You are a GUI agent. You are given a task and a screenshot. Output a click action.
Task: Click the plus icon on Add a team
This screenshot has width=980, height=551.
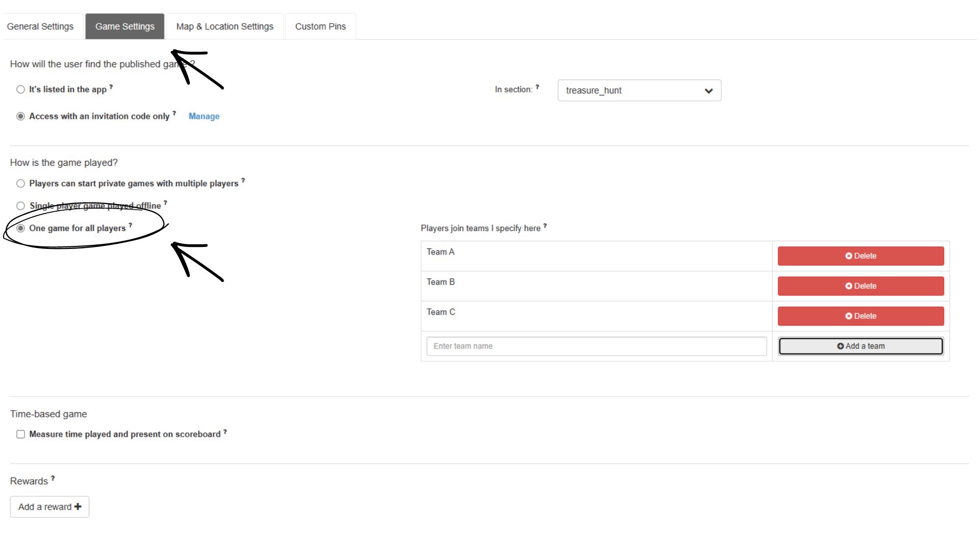(840, 346)
